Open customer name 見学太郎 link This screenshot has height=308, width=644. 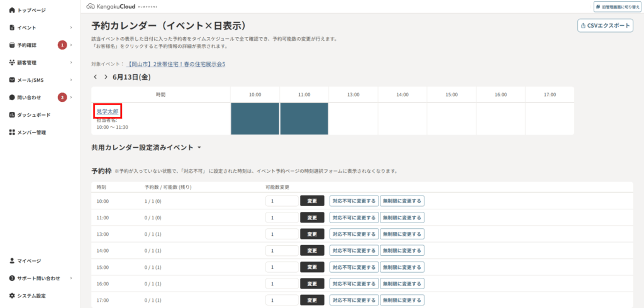click(108, 111)
